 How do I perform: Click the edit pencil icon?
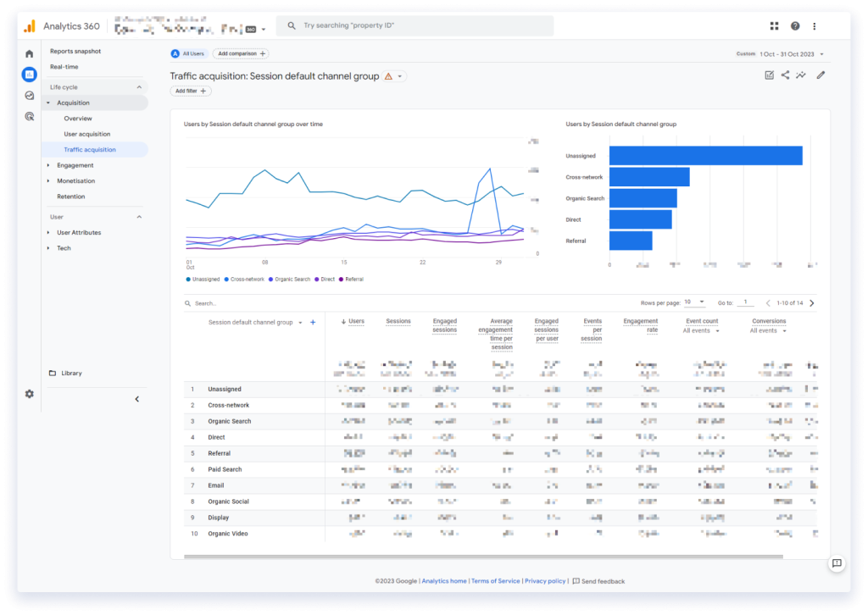pos(820,75)
